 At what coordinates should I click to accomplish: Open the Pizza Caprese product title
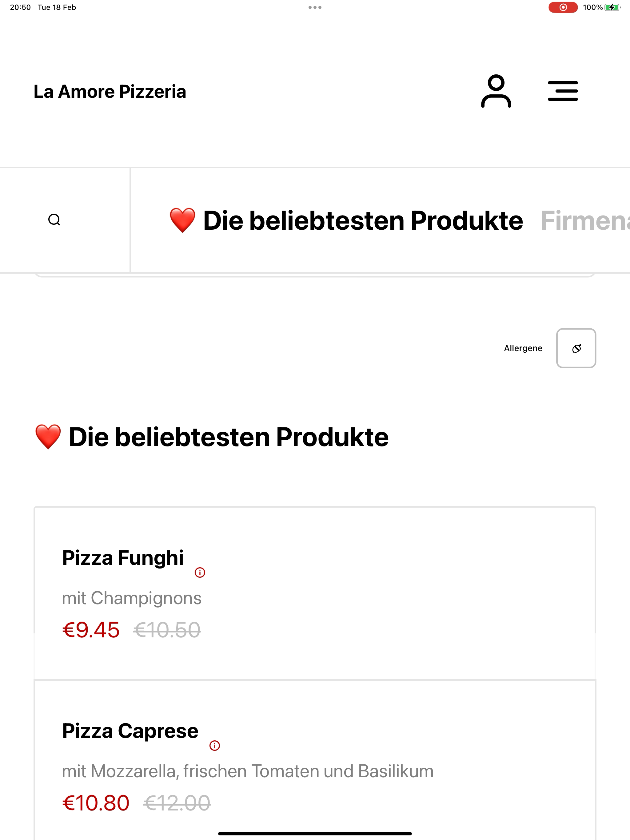[130, 731]
